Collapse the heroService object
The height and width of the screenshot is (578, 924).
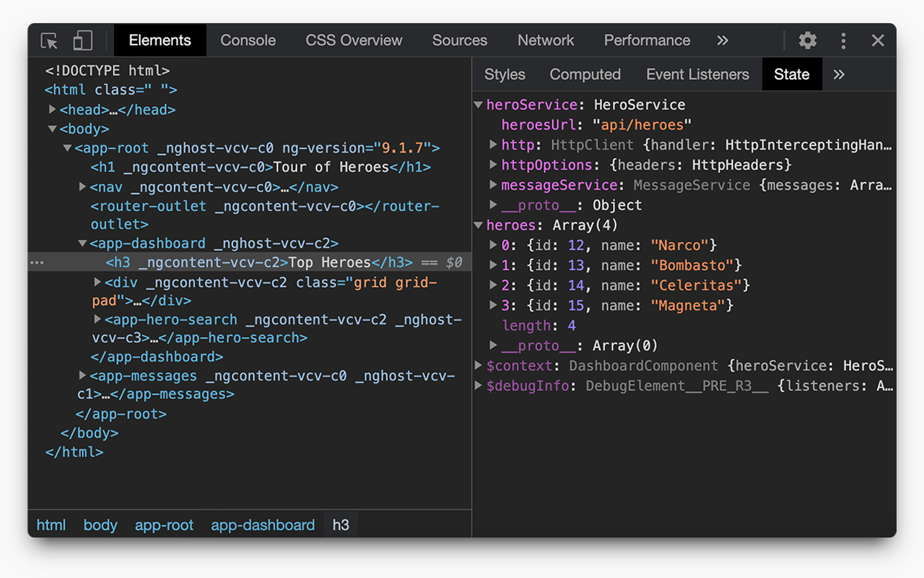(x=479, y=104)
